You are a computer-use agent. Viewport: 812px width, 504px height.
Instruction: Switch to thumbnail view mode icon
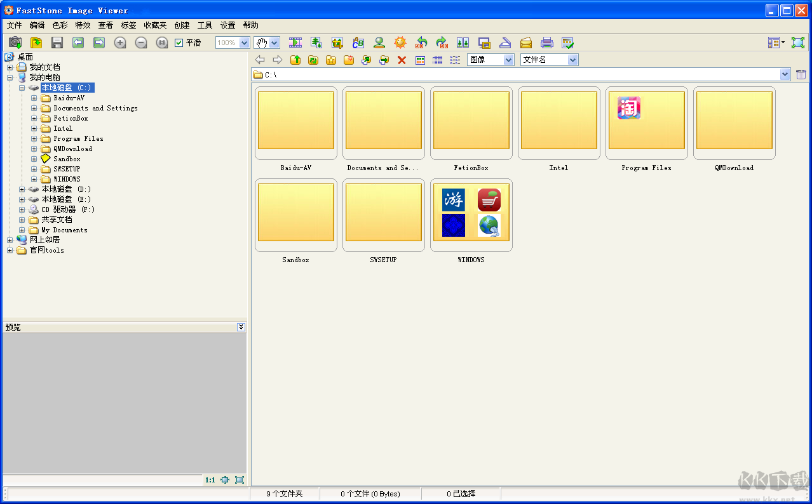(420, 60)
